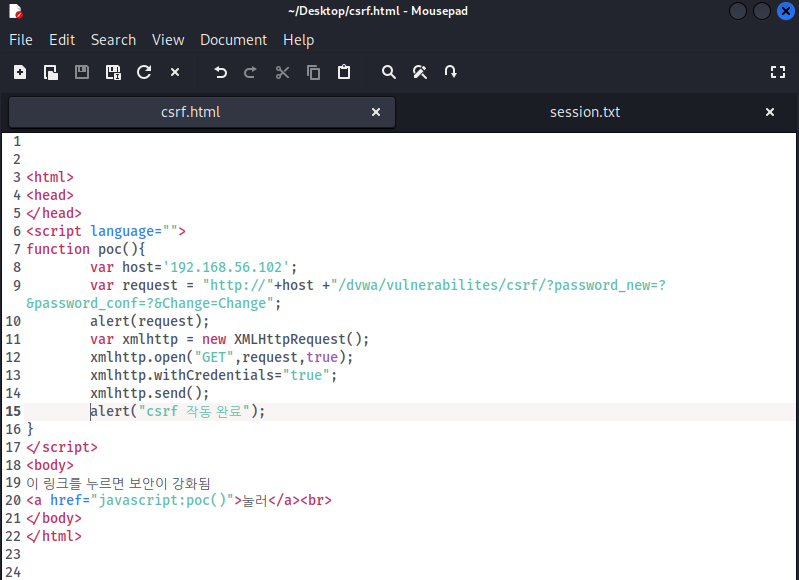Image resolution: width=799 pixels, height=580 pixels.
Task: Toggle fullscreen mode icon
Action: coord(778,72)
